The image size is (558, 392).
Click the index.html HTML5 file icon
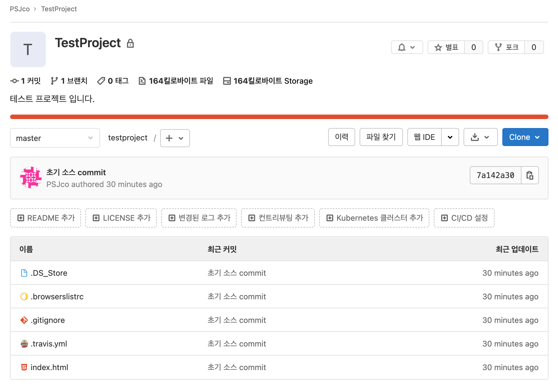click(x=24, y=367)
